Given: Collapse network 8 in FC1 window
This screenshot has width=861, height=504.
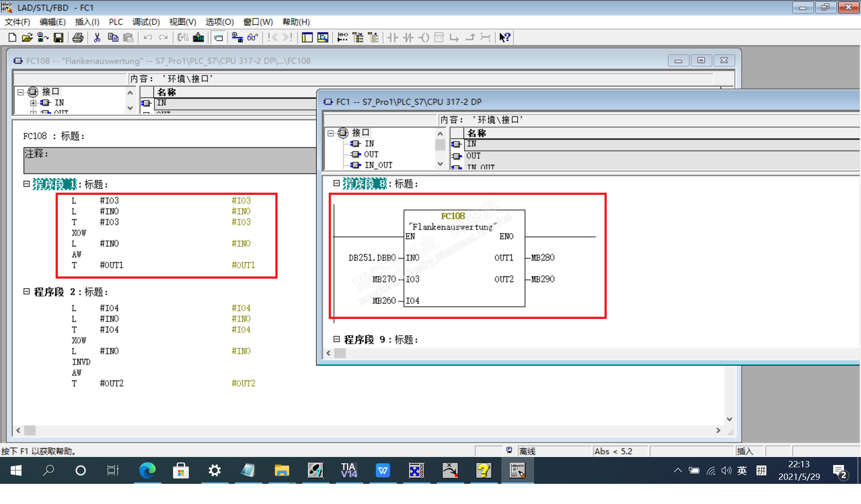Looking at the screenshot, I should click(336, 184).
